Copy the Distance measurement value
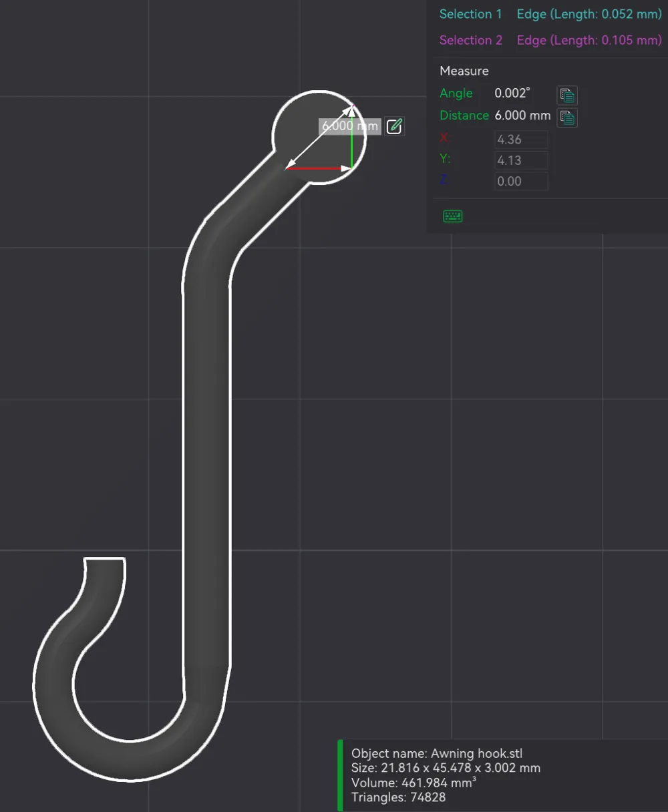This screenshot has height=812, width=668. point(566,118)
